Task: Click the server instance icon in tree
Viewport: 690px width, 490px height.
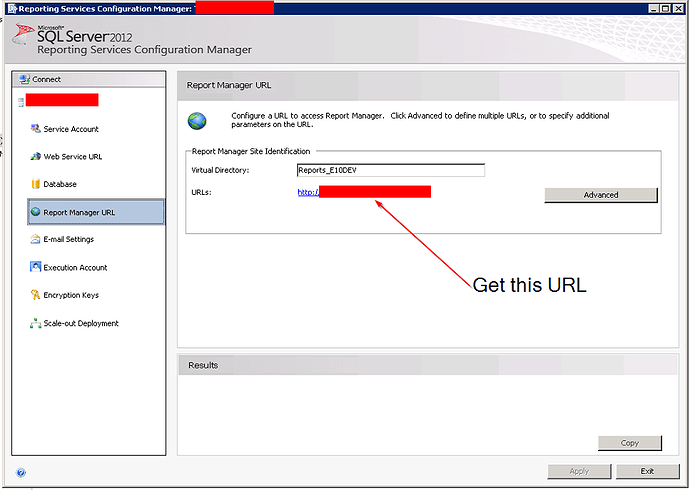Action: tap(21, 102)
